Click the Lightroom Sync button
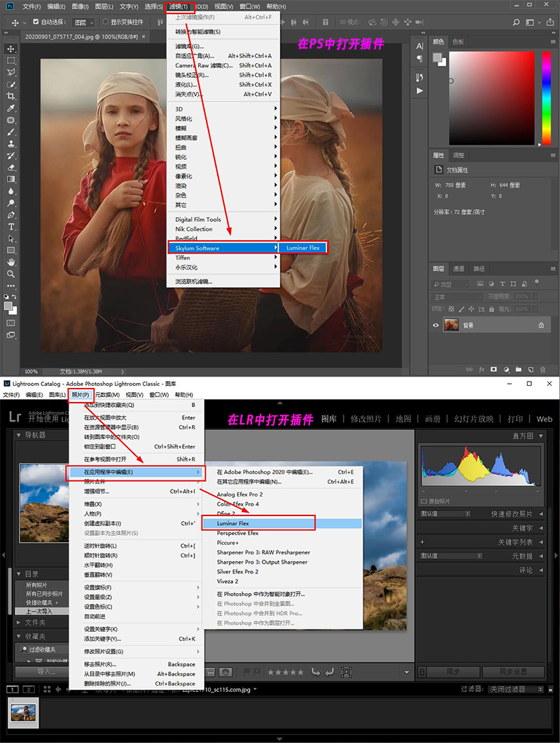 point(453,672)
